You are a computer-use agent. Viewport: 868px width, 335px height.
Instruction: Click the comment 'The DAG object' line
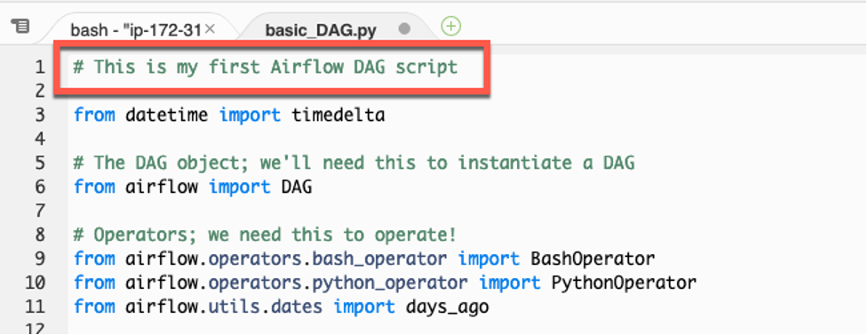354,163
